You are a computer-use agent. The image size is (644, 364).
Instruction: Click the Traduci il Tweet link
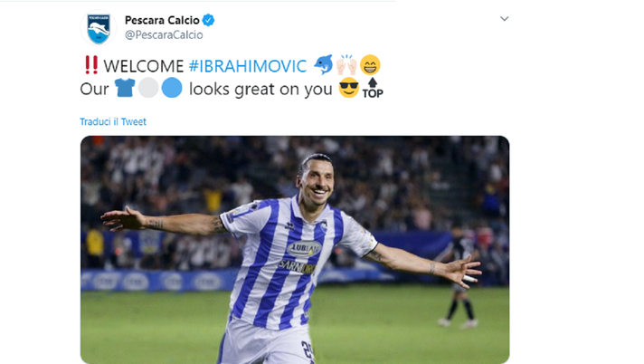coord(113,121)
